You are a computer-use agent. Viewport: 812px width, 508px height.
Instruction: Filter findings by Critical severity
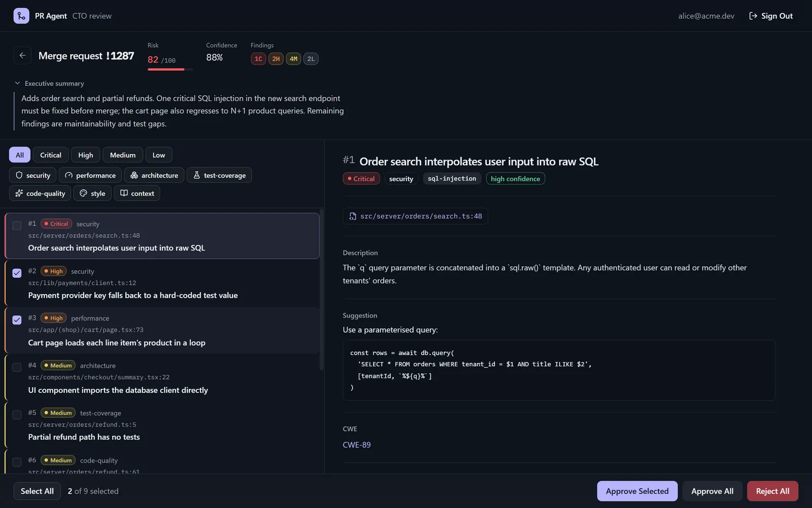[x=51, y=155]
